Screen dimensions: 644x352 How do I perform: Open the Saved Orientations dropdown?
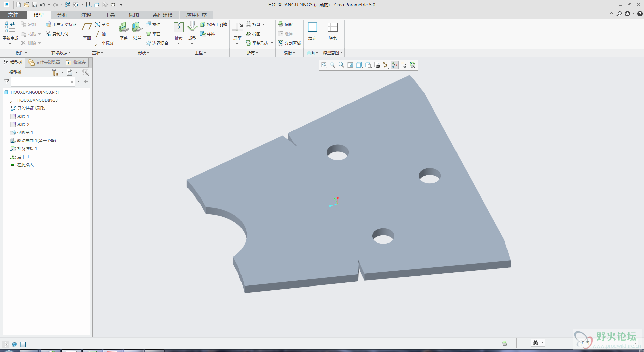coord(368,65)
